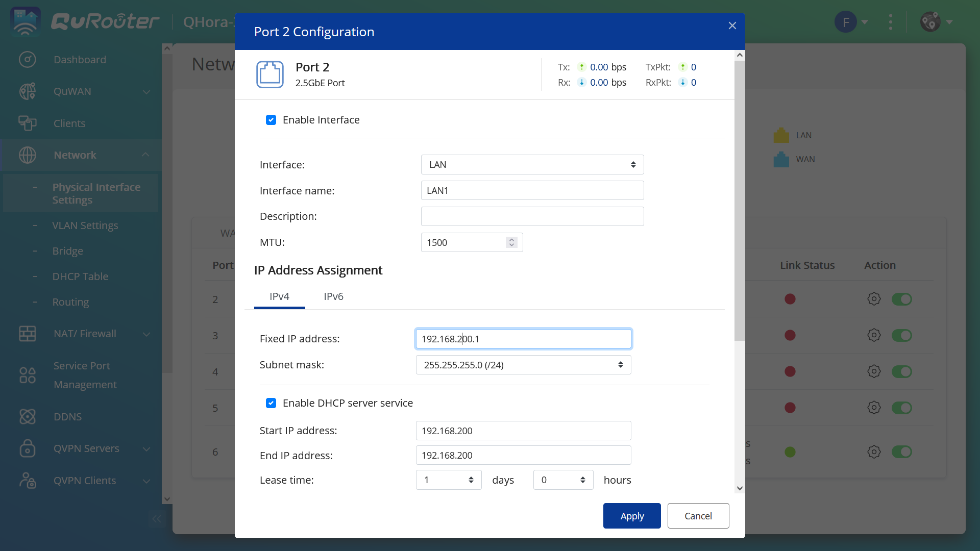Viewport: 980px width, 551px height.
Task: Switch to IPv4 address assignment tab
Action: 279,296
